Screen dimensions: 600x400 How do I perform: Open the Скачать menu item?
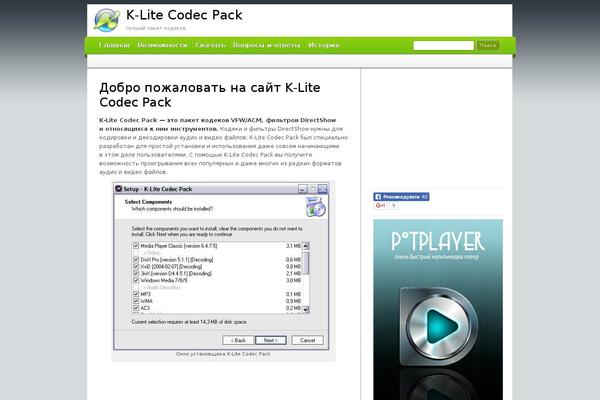coord(210,45)
